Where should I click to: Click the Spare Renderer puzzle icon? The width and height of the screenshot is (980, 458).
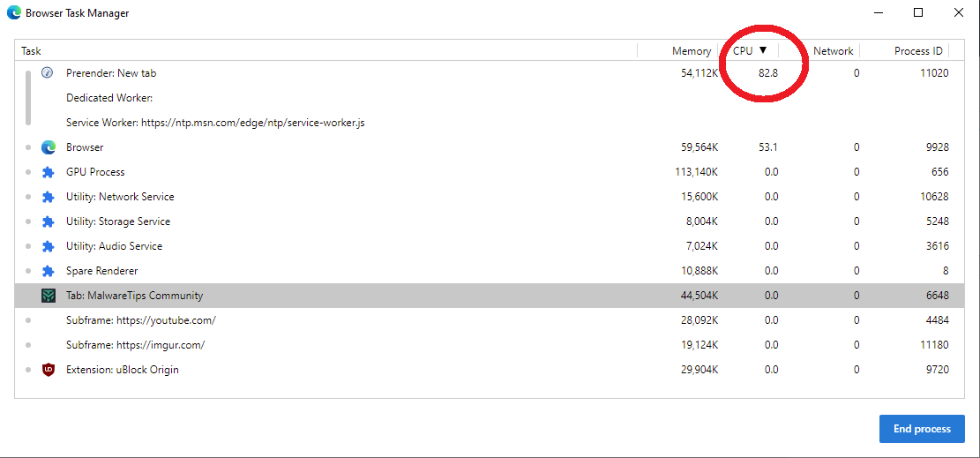pyautogui.click(x=49, y=271)
